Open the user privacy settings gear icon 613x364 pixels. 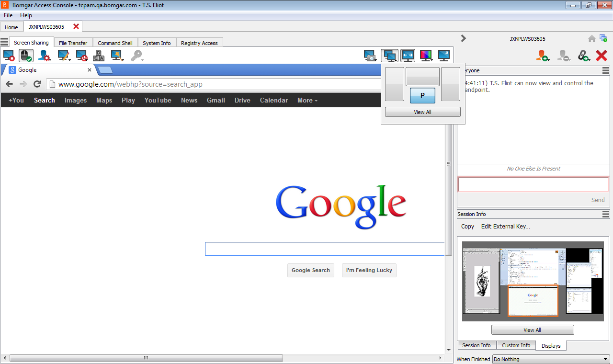coord(45,56)
